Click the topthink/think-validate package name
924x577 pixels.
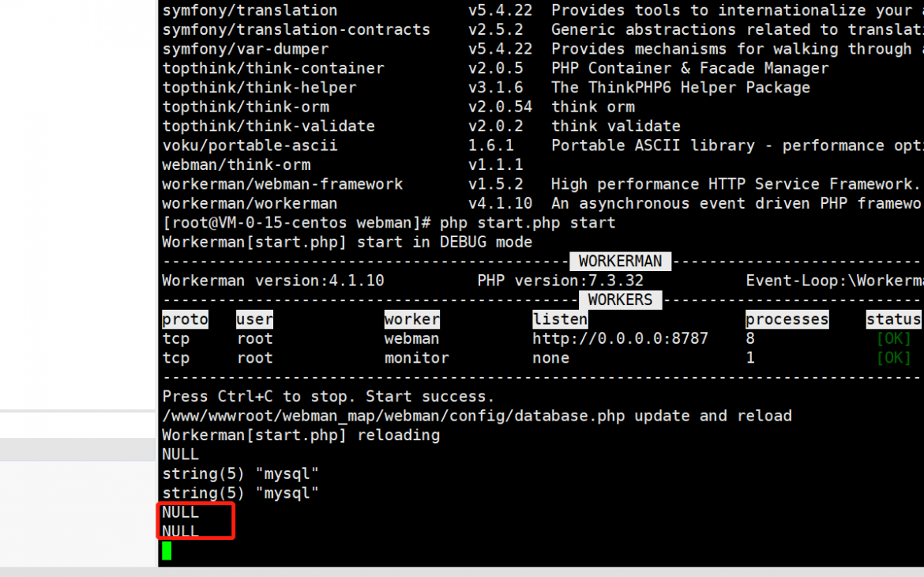click(269, 126)
